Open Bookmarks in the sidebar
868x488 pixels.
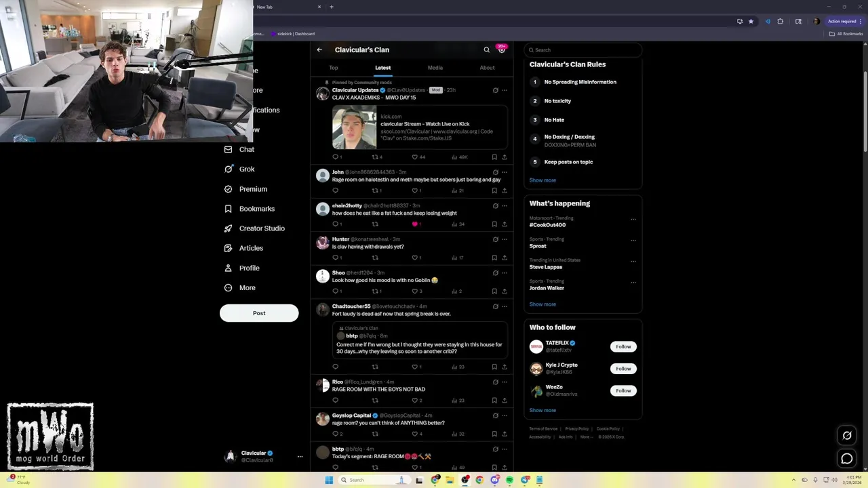tap(249, 209)
